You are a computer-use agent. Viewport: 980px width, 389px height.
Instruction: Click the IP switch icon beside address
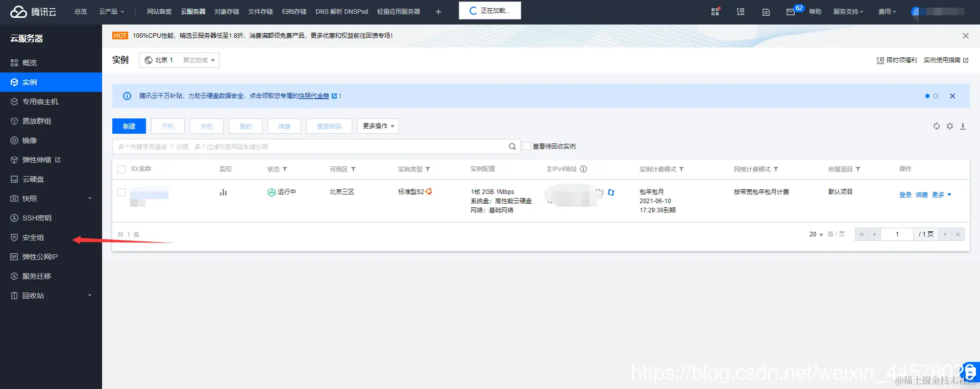[611, 192]
